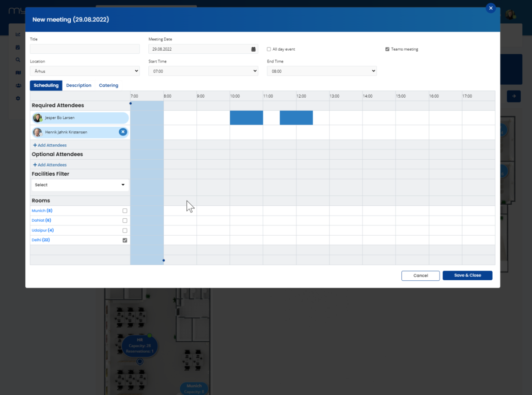Click Jesper Bo Larsen's avatar picture
The width and height of the screenshot is (532, 395).
[x=37, y=118]
